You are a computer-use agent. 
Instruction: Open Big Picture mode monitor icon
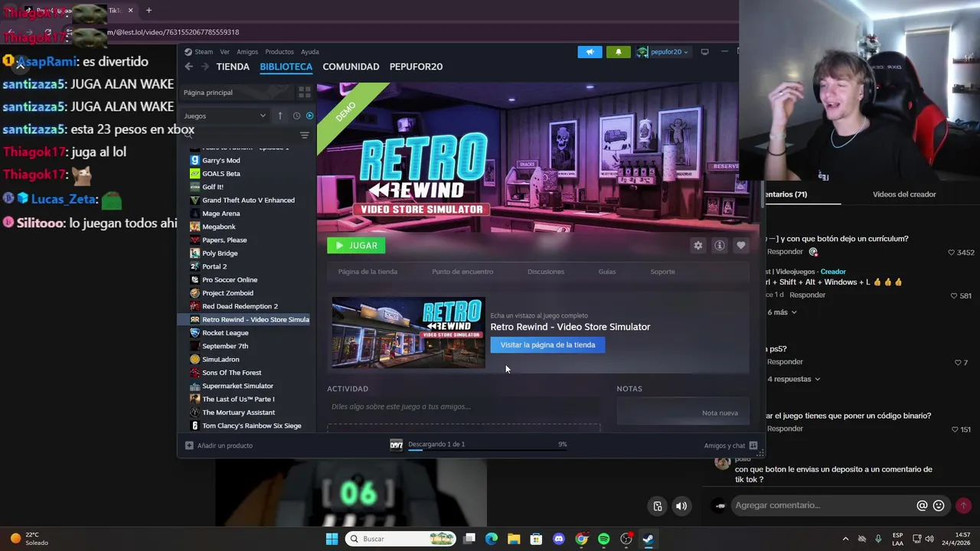(x=704, y=52)
